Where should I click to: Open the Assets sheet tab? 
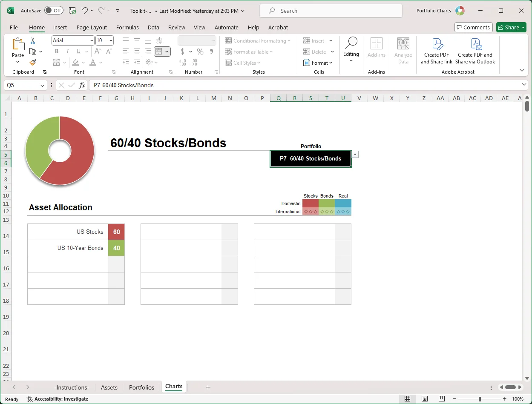[x=109, y=387]
